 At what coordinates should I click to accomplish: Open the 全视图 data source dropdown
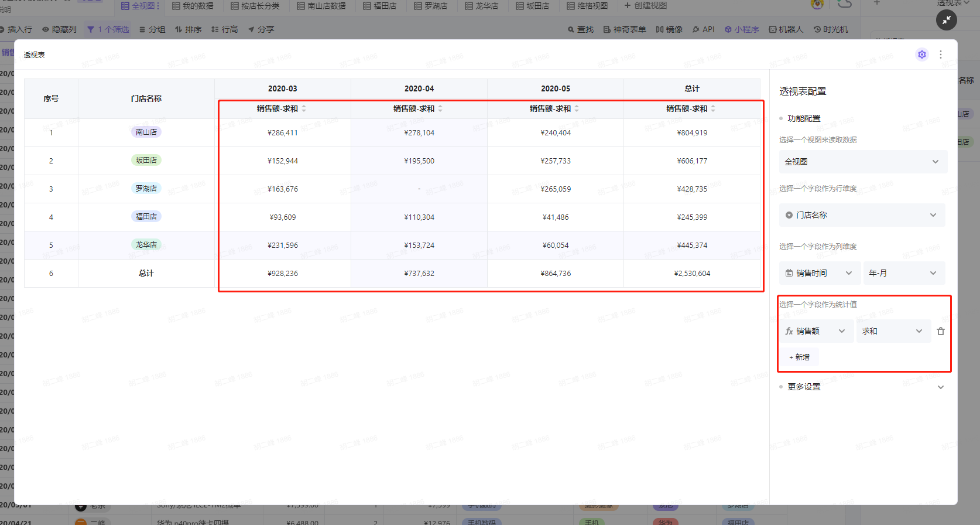click(862, 162)
